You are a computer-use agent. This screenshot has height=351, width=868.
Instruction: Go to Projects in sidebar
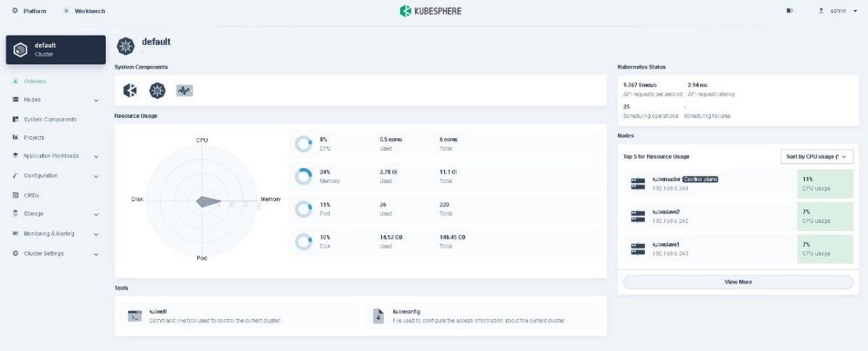(34, 138)
